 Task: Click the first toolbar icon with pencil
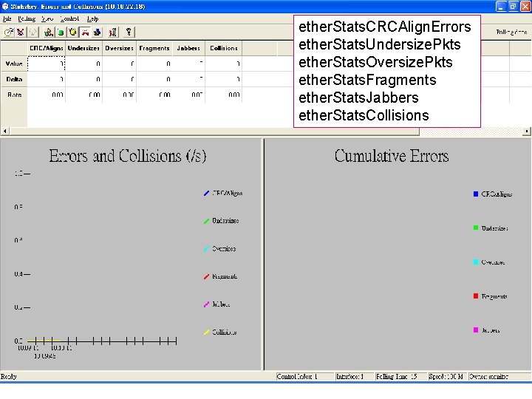pos(9,33)
